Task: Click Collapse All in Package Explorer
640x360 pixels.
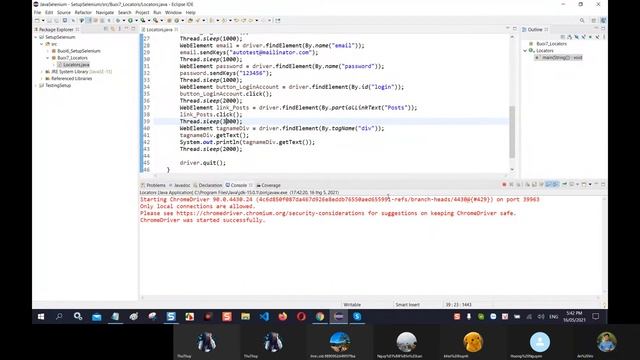Action: tap(106, 29)
